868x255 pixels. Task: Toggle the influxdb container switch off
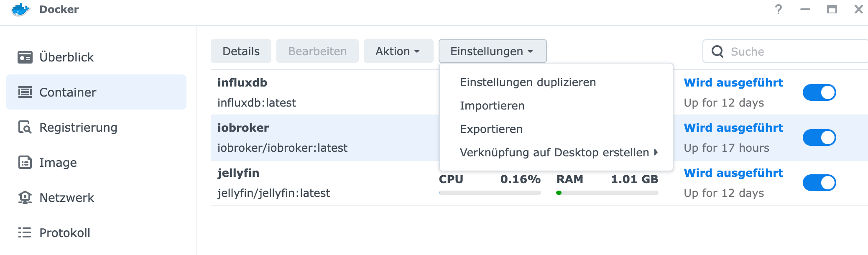coord(819,92)
